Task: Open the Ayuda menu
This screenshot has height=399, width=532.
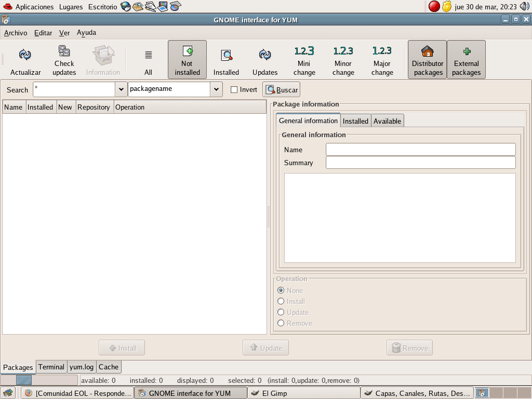Action: (86, 33)
